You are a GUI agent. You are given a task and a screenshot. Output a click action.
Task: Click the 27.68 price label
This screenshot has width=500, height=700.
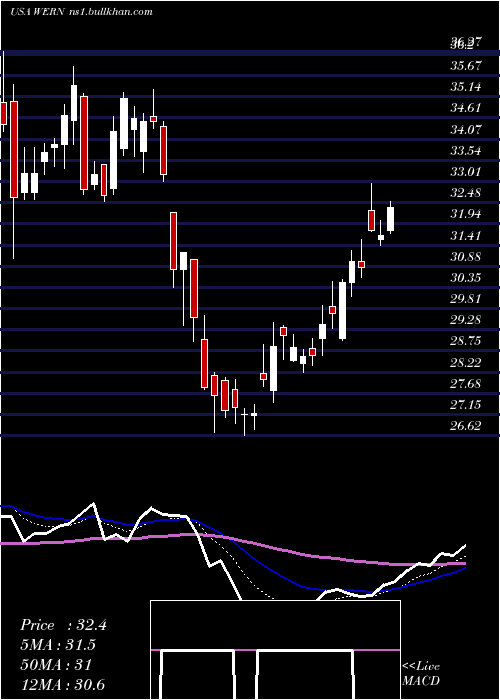pyautogui.click(x=466, y=383)
